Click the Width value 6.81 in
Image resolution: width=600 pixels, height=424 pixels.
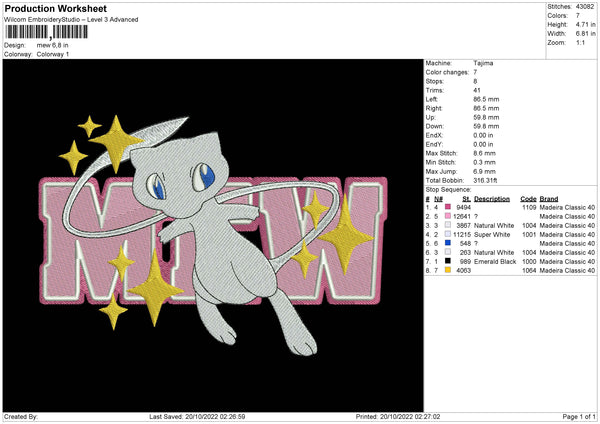pyautogui.click(x=585, y=34)
